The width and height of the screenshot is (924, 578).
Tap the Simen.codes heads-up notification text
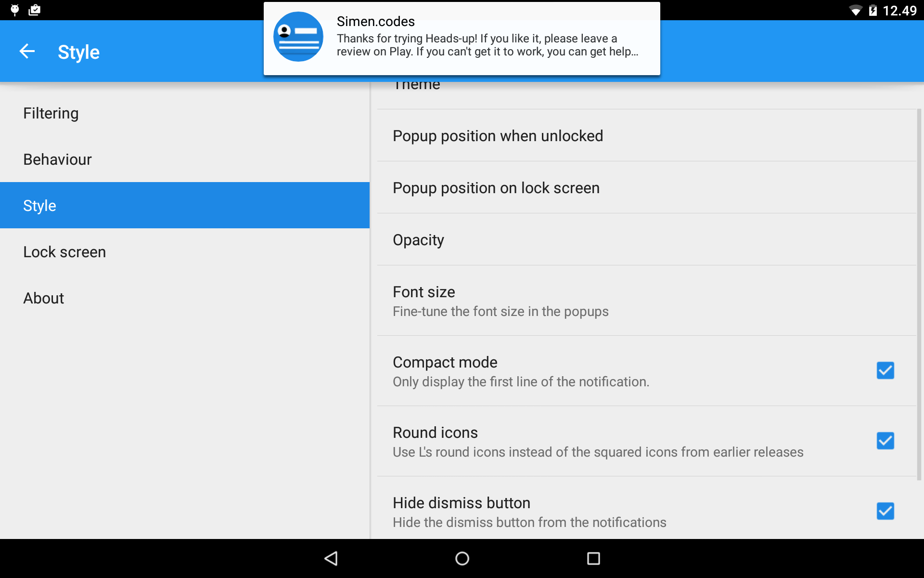[487, 37]
